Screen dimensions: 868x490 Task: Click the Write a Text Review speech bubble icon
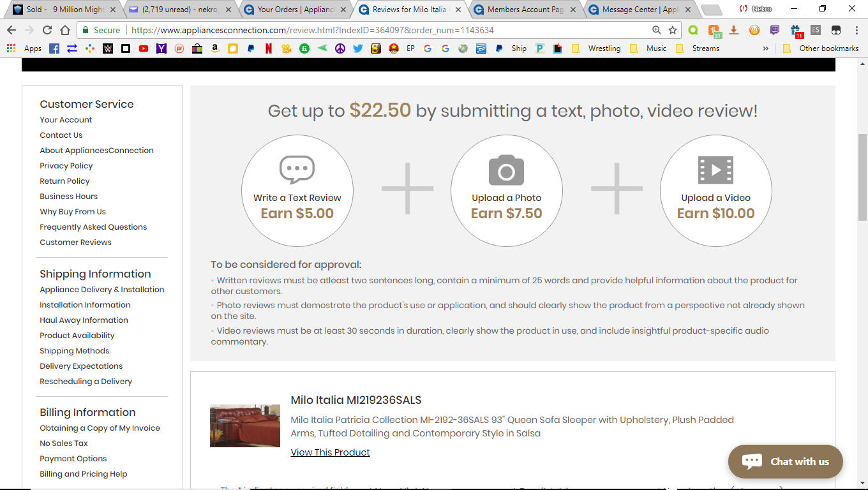tap(297, 170)
